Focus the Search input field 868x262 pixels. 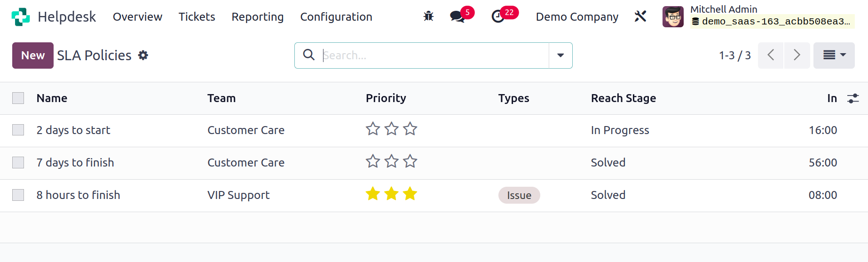point(433,56)
